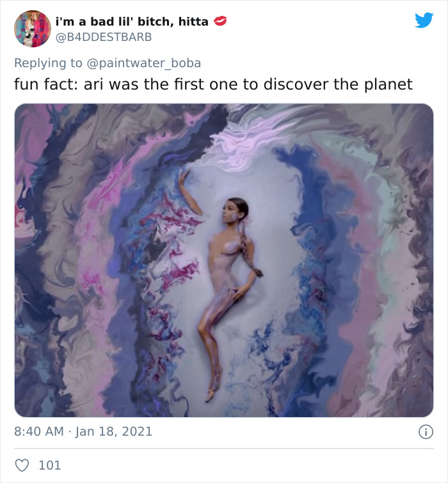Image resolution: width=448 pixels, height=483 pixels.
Task: Click the woman's feet in the image
Action: coord(211,390)
